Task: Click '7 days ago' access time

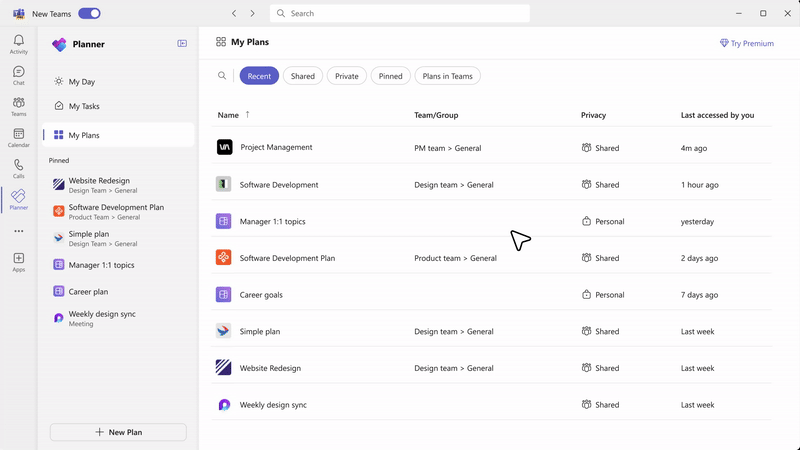Action: click(x=699, y=295)
